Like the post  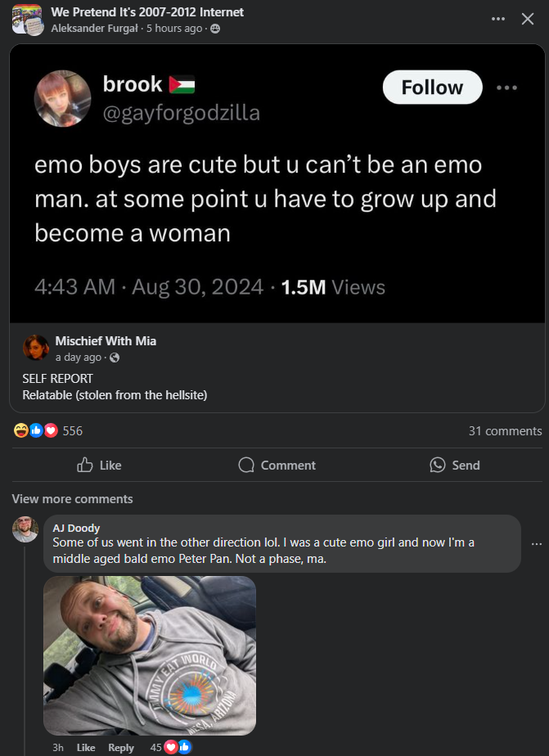click(99, 465)
